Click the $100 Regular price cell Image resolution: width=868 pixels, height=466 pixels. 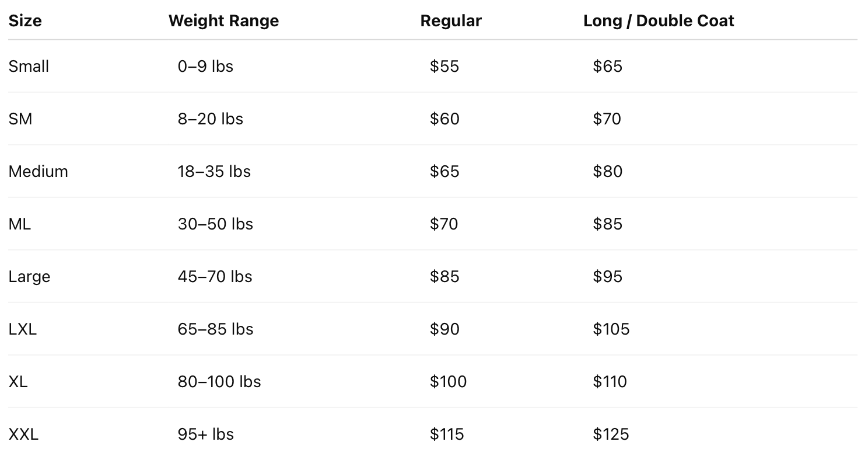(448, 382)
